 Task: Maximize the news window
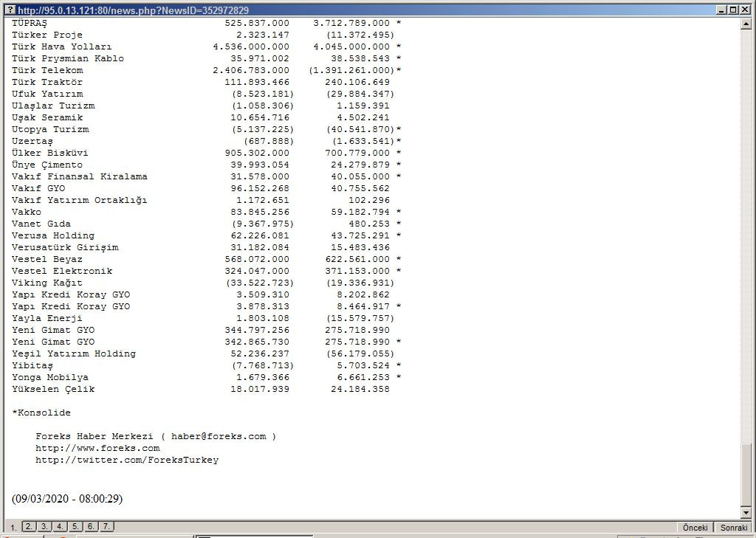click(732, 10)
